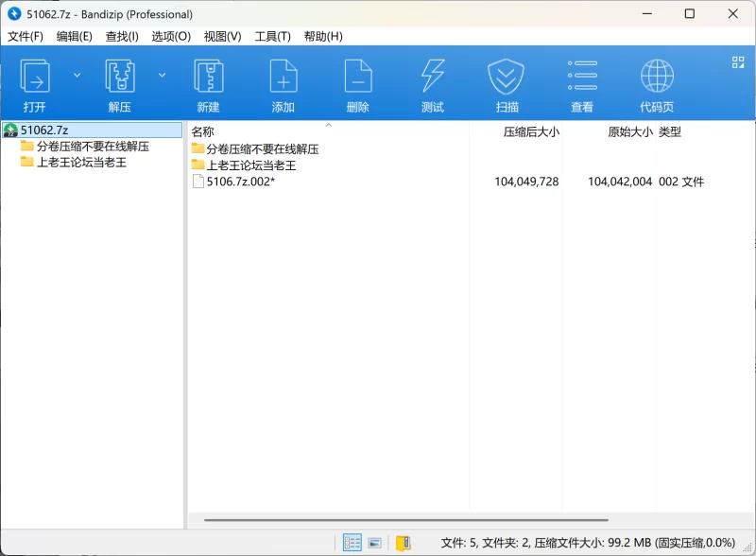Screen dimensions: 756x556
Task: Sort by the 原始大小 column header
Action: click(629, 131)
